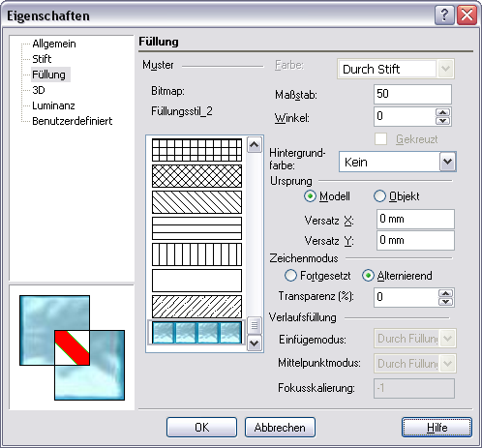Viewport: 482px width, 448px height.
Task: Switch to the Luminanz section
Action: coord(53,105)
